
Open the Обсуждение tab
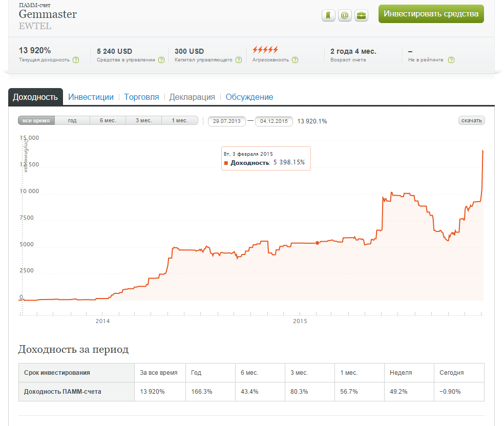(x=249, y=97)
